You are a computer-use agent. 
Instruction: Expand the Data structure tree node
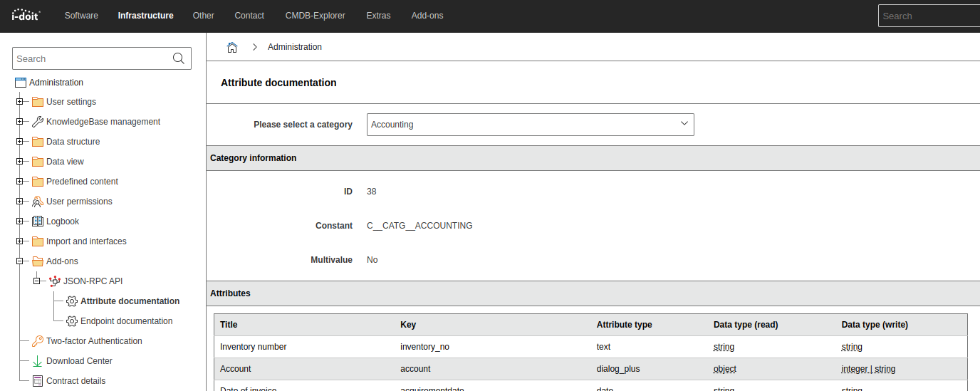pyautogui.click(x=20, y=142)
